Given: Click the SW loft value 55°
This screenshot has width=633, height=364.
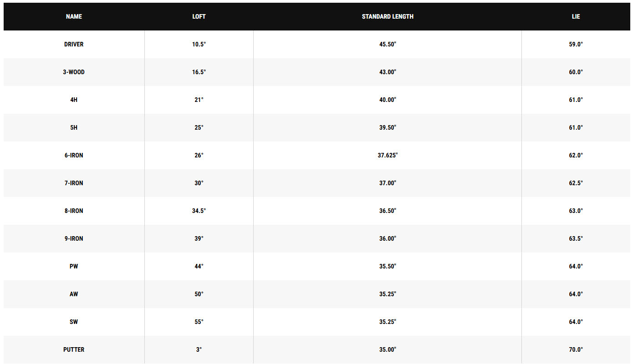Looking at the screenshot, I should (x=199, y=322).
